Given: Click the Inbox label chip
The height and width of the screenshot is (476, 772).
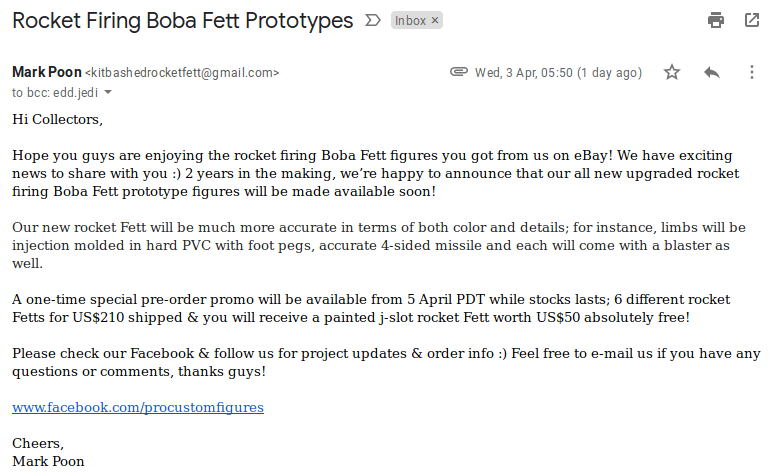Looking at the screenshot, I should point(410,20).
